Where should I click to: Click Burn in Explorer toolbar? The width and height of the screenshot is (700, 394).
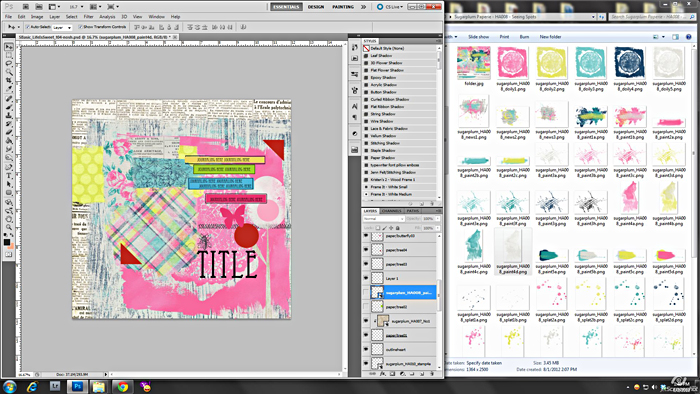[525, 37]
